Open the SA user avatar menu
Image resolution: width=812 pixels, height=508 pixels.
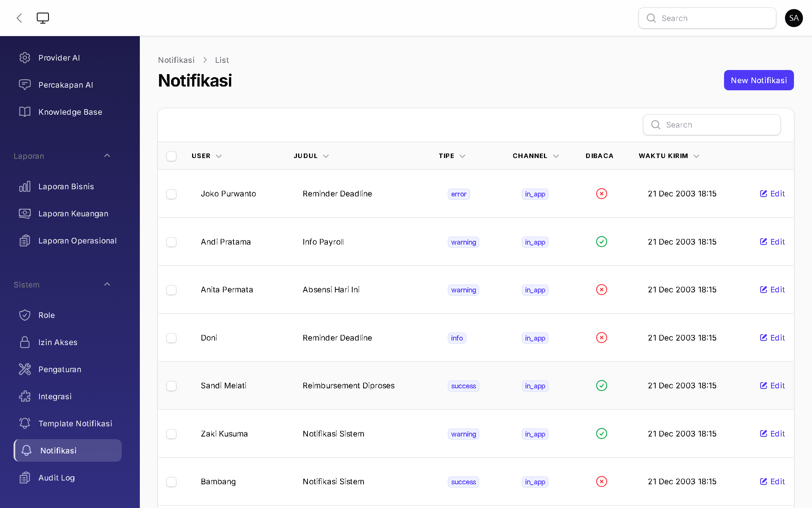click(794, 18)
